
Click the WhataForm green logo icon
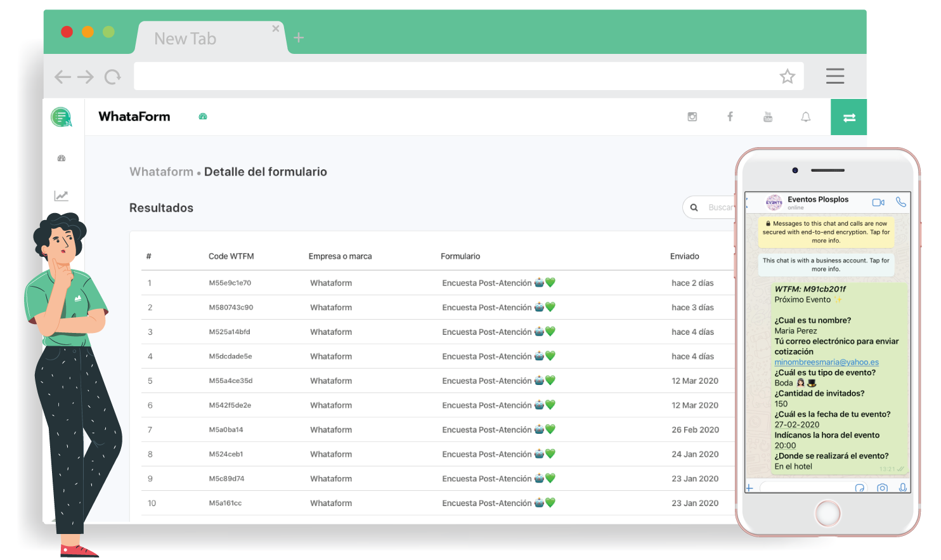click(x=62, y=117)
